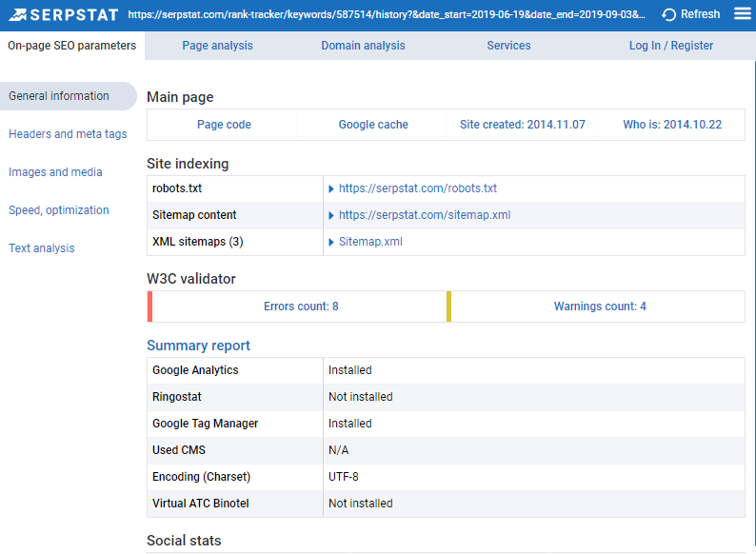
Task: Click the Page code link
Action: click(x=224, y=125)
